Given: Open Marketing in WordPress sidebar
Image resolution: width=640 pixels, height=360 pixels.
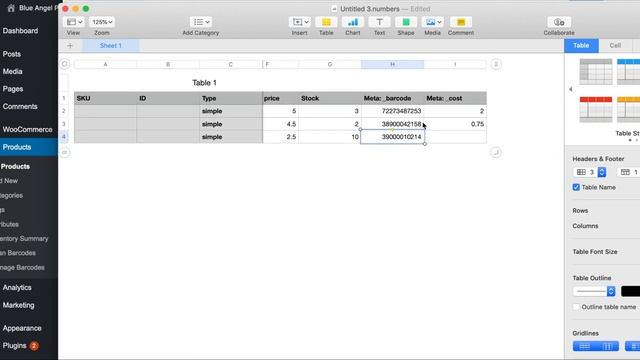Looking at the screenshot, I should (x=18, y=305).
